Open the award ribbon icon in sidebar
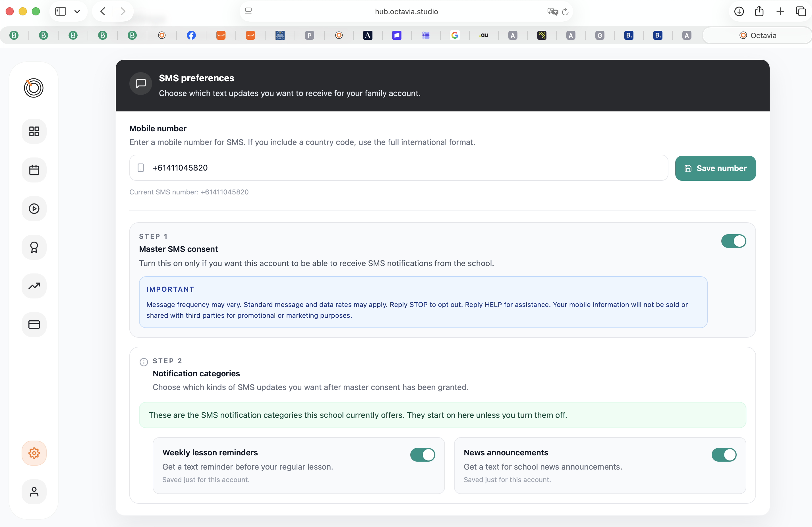 34,247
